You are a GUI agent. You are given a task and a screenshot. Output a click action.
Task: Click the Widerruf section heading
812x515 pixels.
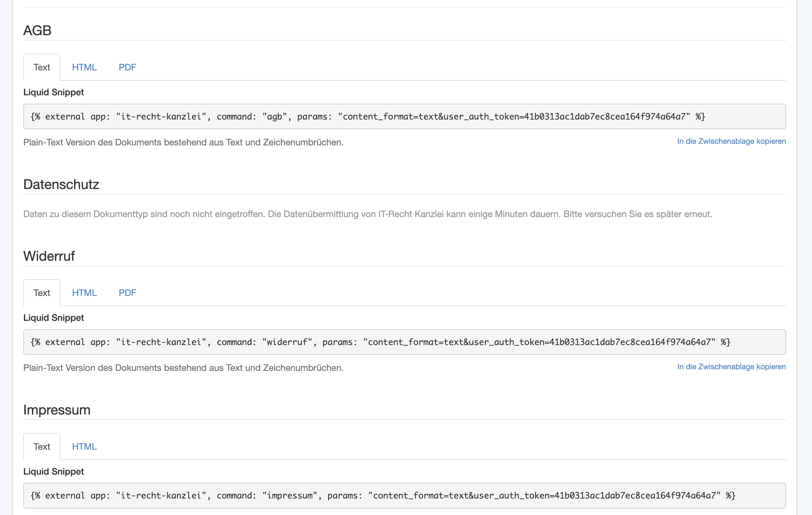tap(49, 256)
